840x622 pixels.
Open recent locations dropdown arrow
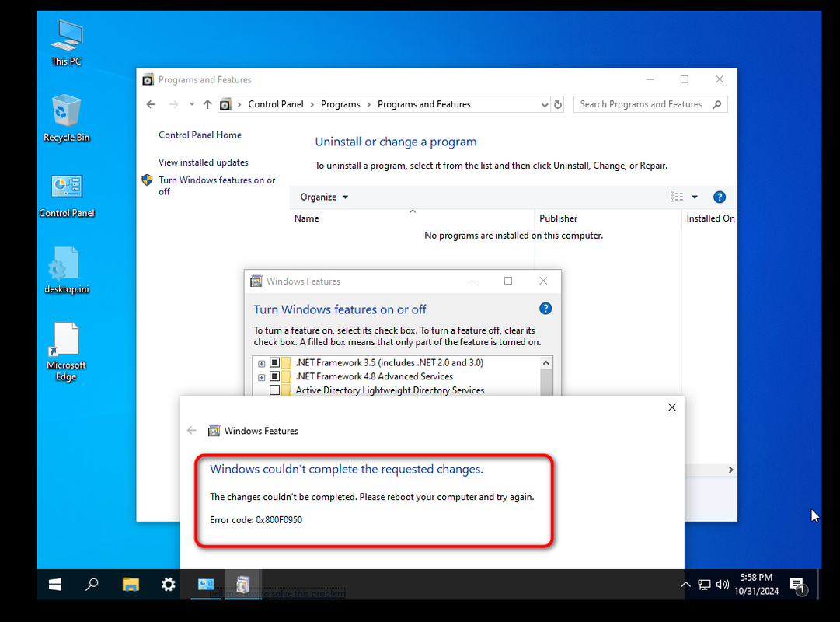pos(192,104)
